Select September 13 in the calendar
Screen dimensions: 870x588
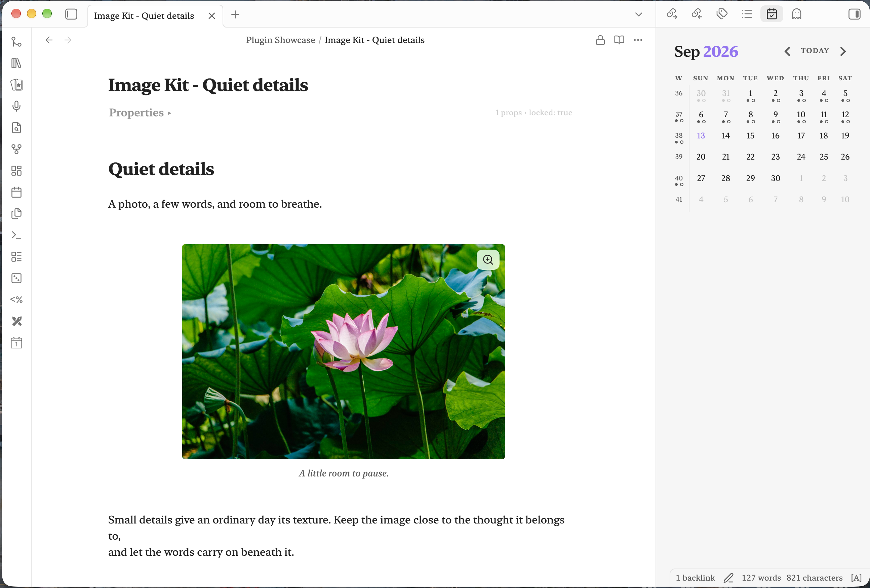[x=701, y=135]
